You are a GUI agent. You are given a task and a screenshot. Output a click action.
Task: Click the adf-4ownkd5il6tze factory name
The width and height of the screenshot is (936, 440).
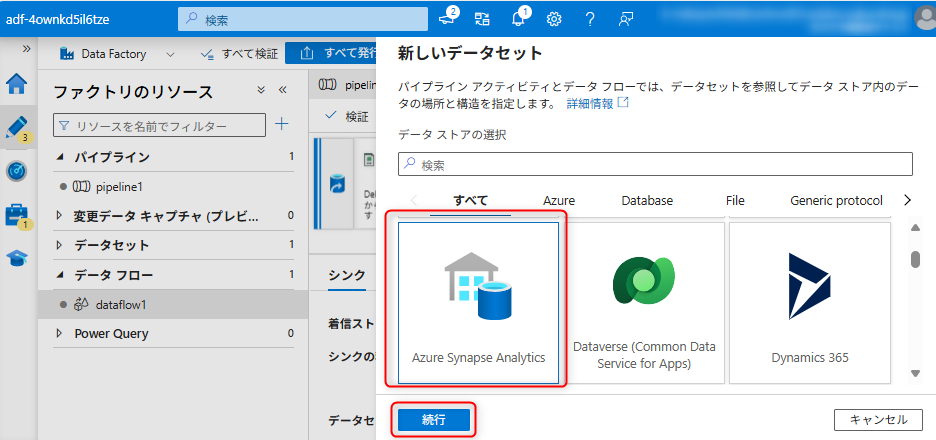click(x=57, y=19)
